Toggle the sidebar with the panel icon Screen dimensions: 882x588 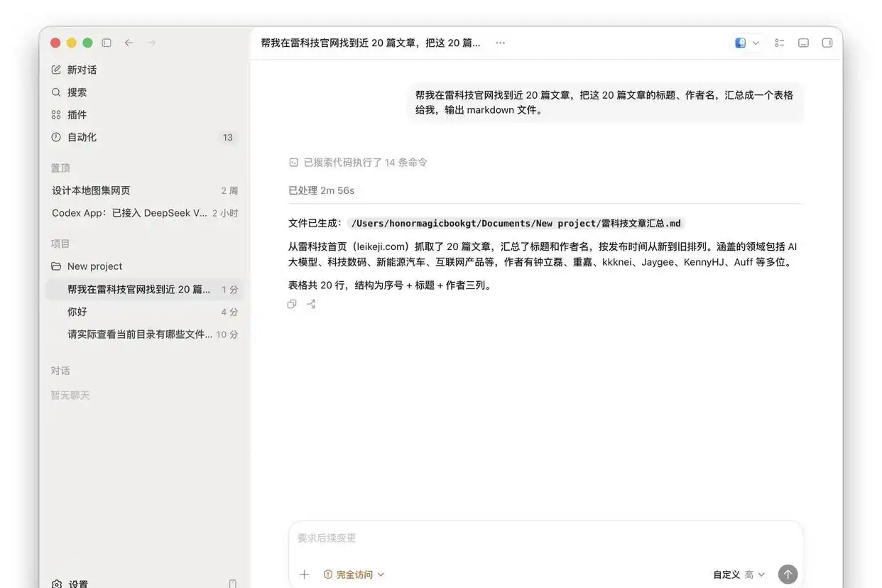coord(107,43)
